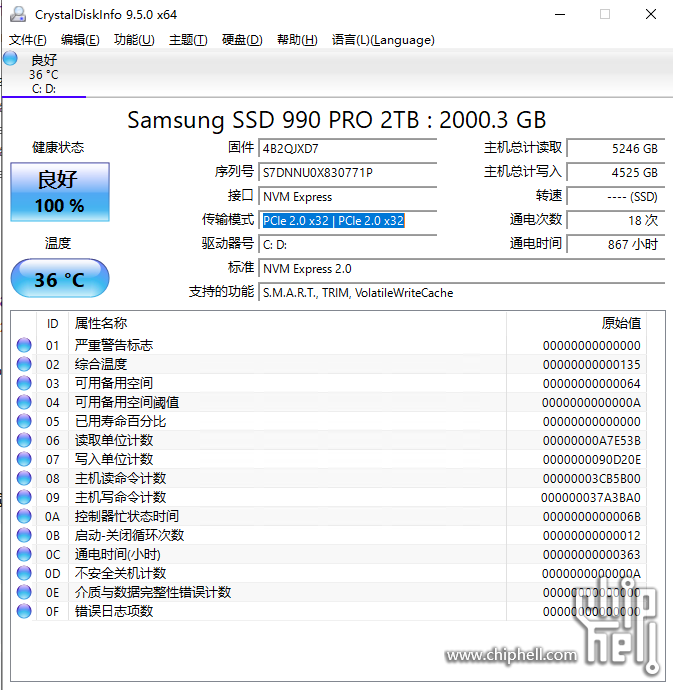Screen dimensions: 673x690
Task: Select the 严重警告标志 attribute name
Action: click(x=114, y=345)
